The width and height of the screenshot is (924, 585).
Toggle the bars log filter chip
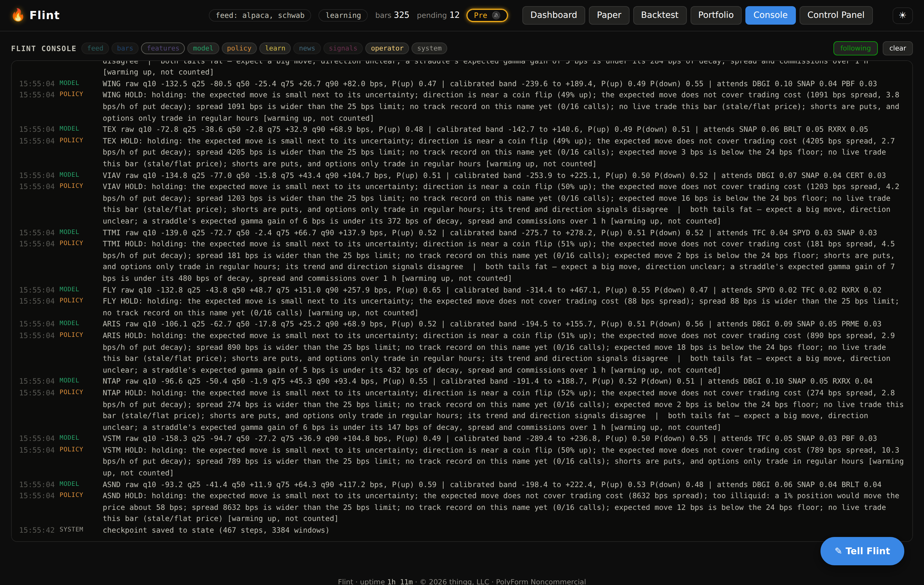125,48
